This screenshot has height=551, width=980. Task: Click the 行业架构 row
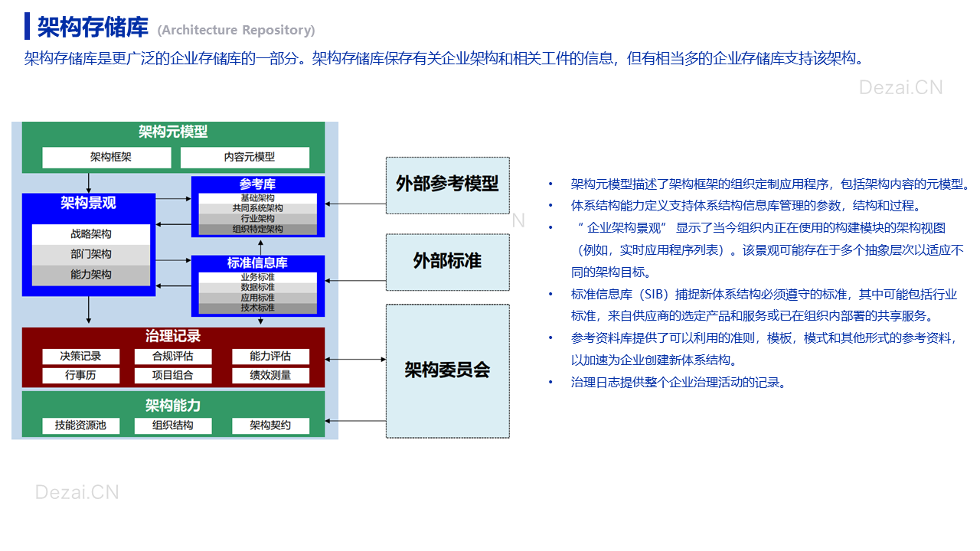coord(258,219)
